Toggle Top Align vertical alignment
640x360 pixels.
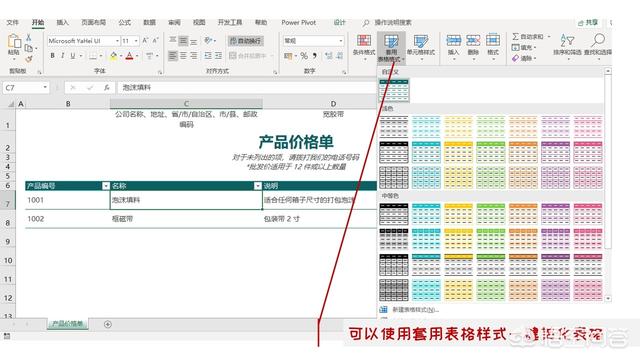click(x=173, y=40)
